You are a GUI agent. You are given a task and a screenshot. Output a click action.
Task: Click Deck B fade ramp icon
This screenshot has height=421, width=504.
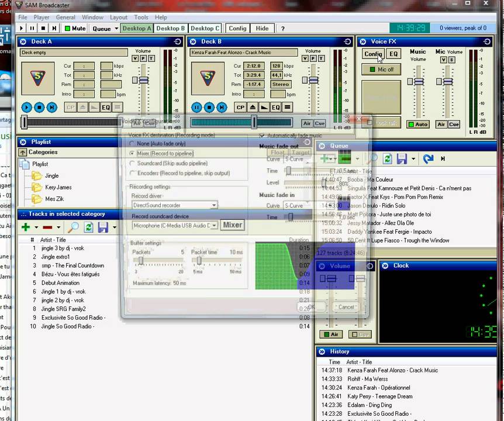point(264,108)
